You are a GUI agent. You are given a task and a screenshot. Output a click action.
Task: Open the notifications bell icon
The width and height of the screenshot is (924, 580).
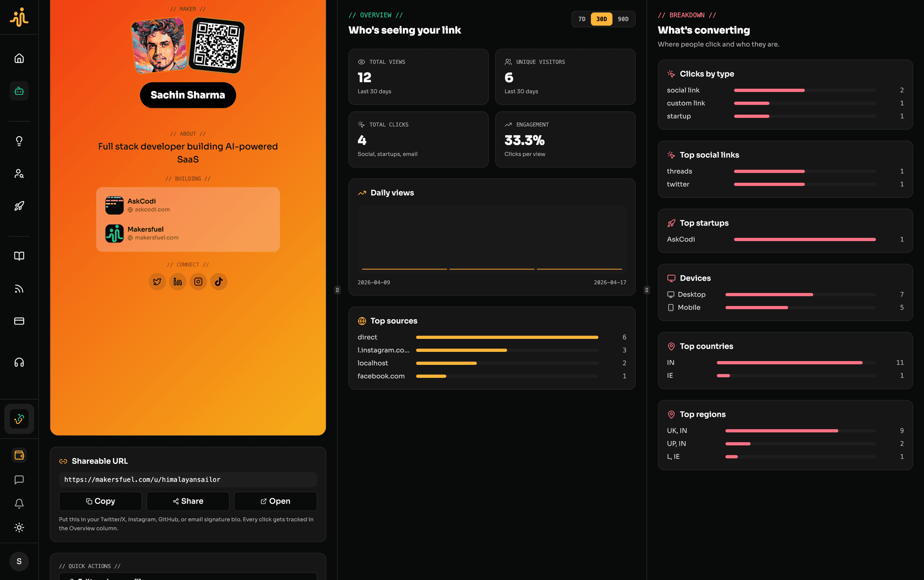pyautogui.click(x=19, y=503)
